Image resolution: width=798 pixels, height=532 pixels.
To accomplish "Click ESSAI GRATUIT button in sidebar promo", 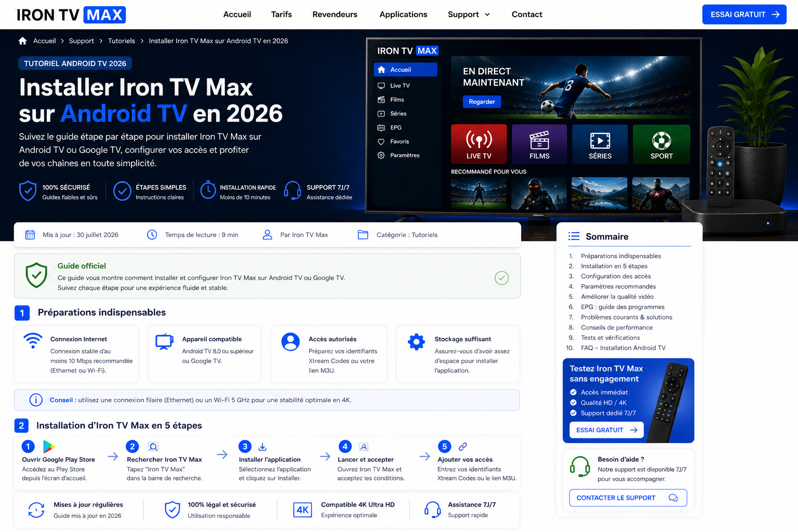I will (606, 430).
